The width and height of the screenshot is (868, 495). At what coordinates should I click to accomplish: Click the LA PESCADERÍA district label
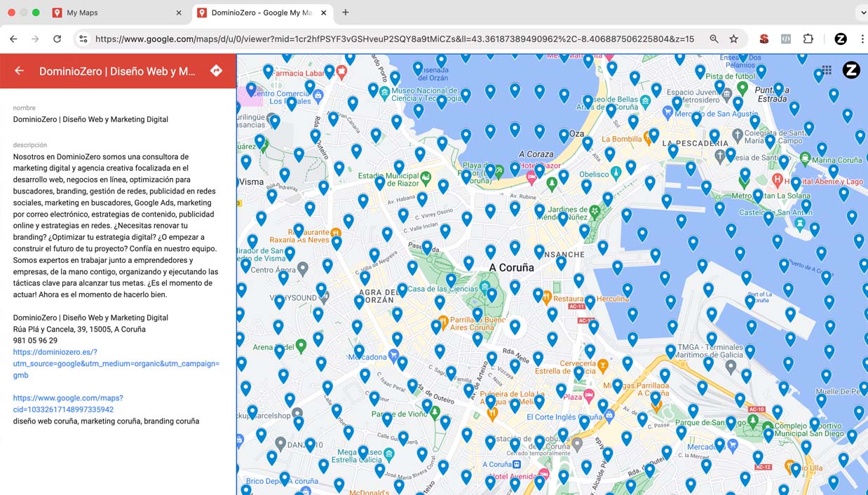coord(697,143)
